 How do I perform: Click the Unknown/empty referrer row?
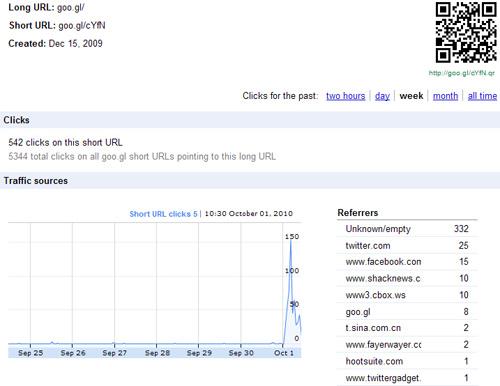[407, 229]
